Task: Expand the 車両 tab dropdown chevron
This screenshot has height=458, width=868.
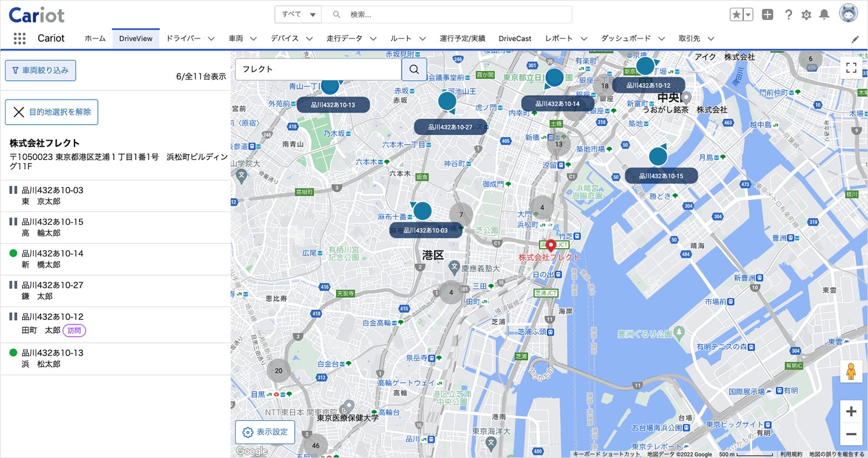Action: click(254, 39)
